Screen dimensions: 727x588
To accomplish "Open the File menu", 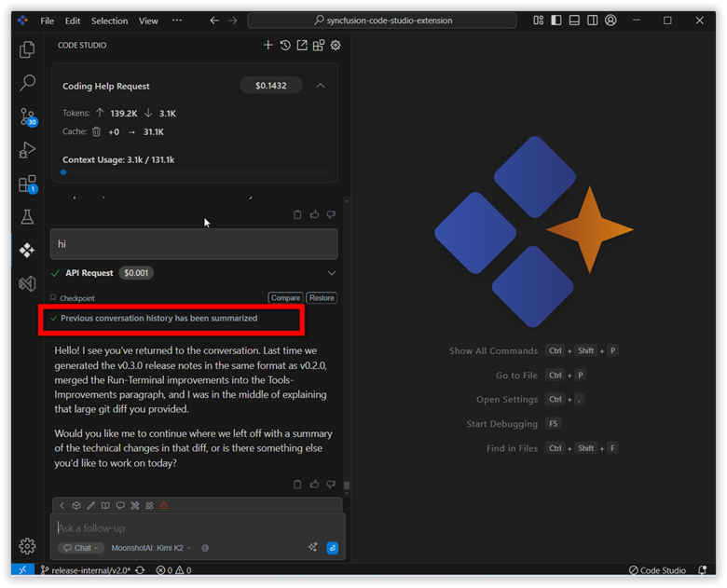I will pos(47,21).
